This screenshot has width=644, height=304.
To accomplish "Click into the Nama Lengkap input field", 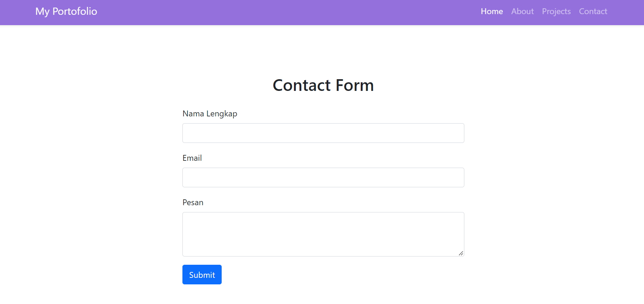I will tap(323, 133).
